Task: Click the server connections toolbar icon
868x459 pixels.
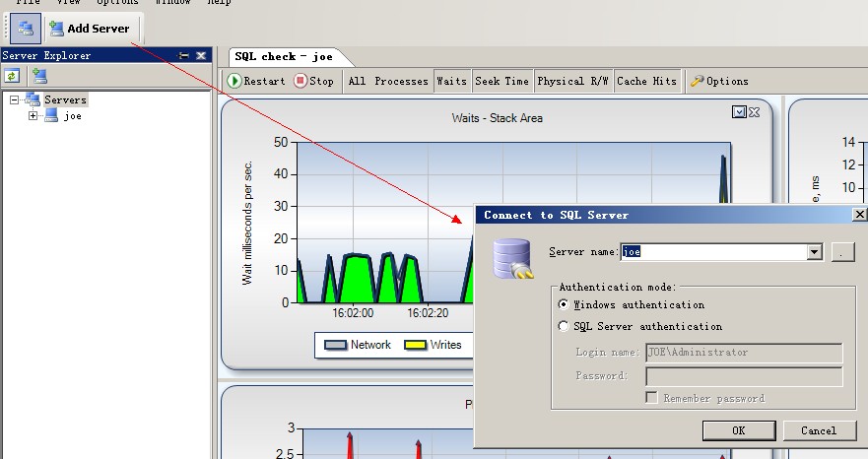Action: point(26,29)
